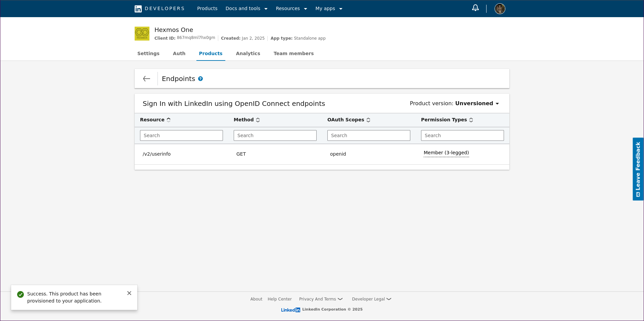644x321 pixels.
Task: Click the Endpoints help question icon
Action: point(200,79)
